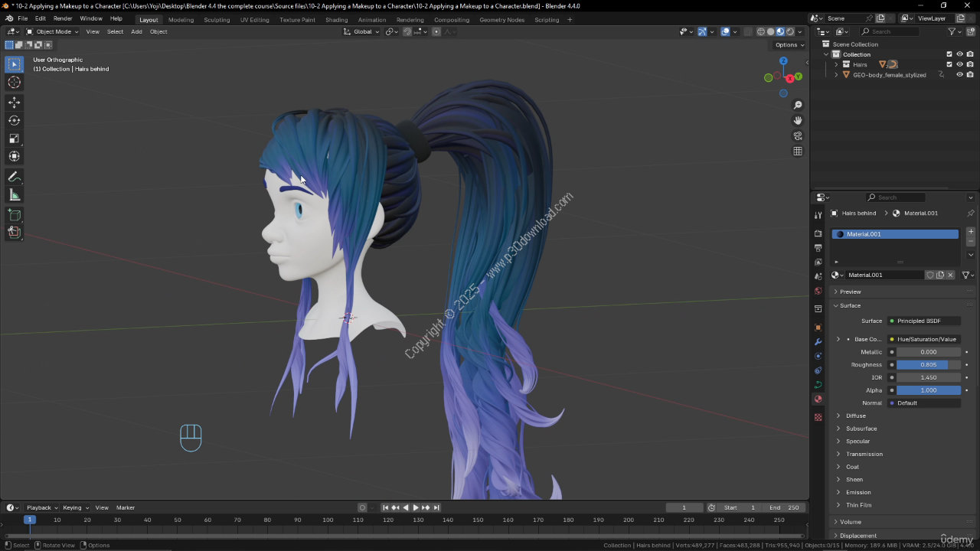Toggle the Collection exclude checkbox
The height and width of the screenshot is (551, 980).
[x=949, y=54]
